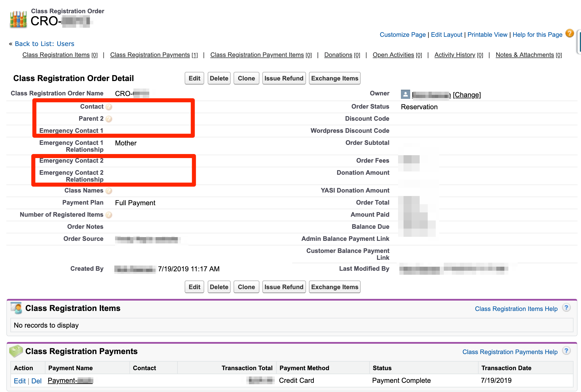The image size is (581, 392).
Task: Click the Owner user avatar icon
Action: (x=405, y=94)
